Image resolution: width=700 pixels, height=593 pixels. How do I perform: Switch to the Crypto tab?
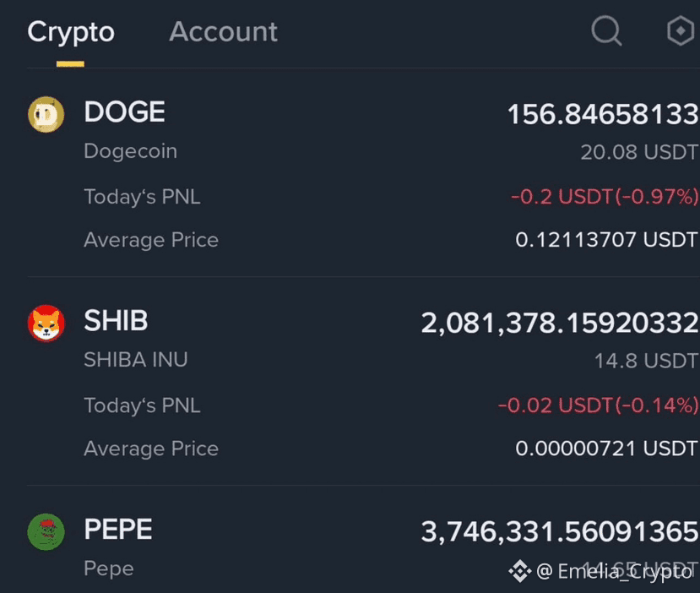(71, 32)
